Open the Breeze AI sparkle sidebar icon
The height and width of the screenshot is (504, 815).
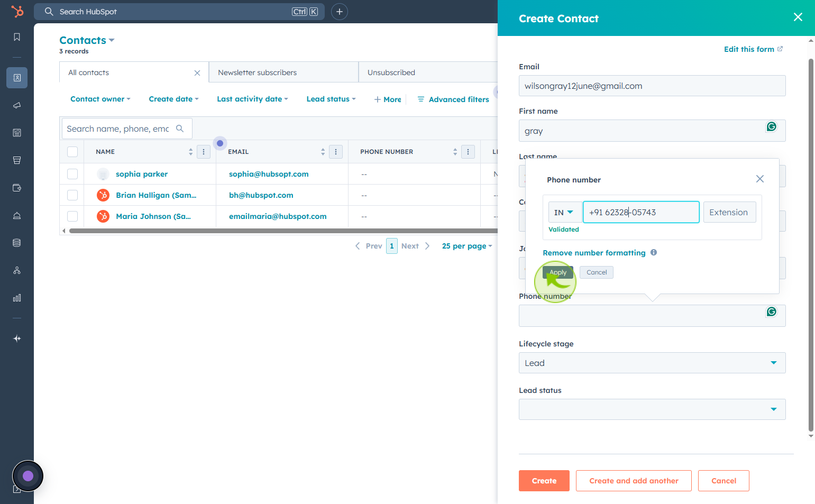click(x=17, y=338)
